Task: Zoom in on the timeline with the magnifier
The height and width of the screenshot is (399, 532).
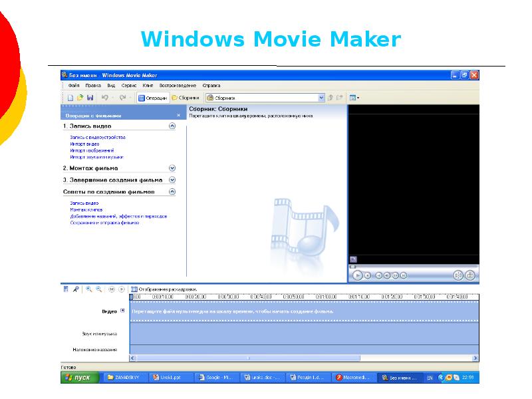Action: tap(88, 289)
